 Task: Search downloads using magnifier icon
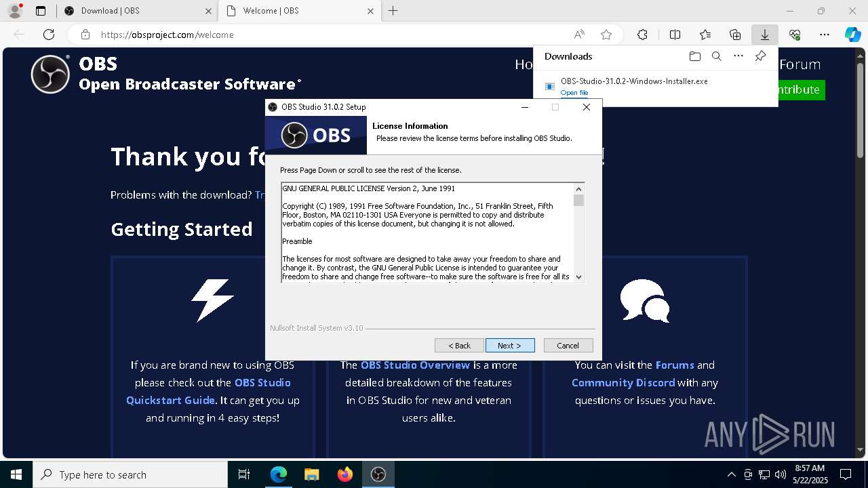point(716,56)
